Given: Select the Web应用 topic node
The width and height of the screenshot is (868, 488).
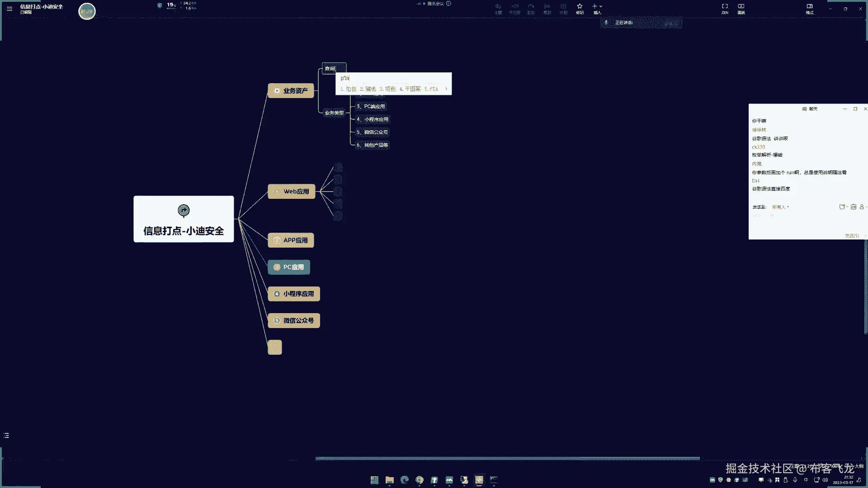Looking at the screenshot, I should tap(292, 192).
